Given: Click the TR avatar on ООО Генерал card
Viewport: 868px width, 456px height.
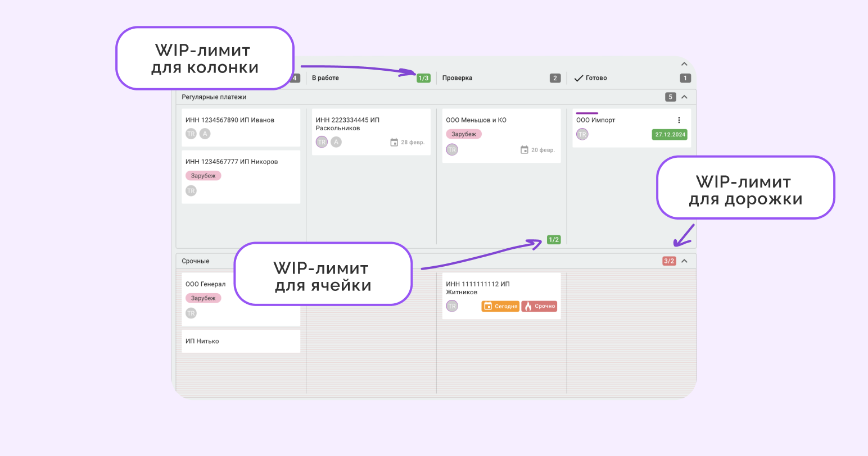Looking at the screenshot, I should [191, 313].
